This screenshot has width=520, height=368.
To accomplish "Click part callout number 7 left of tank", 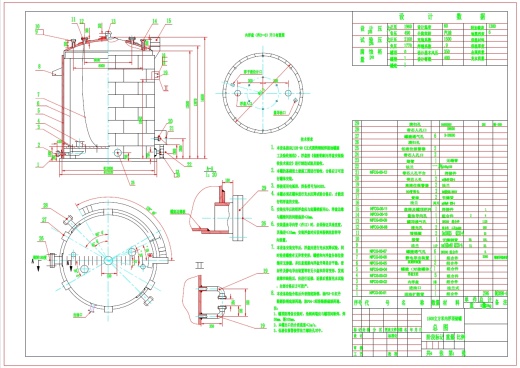I will pyautogui.click(x=38, y=95).
